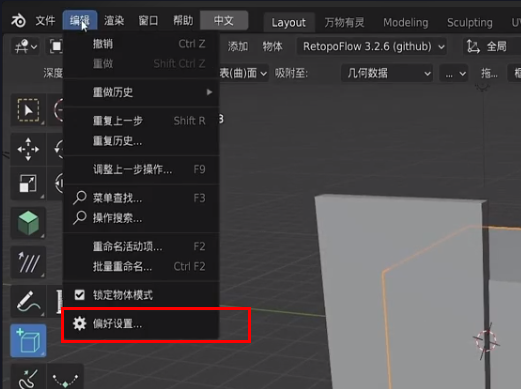Screen dimensions: 521x389
Task: Click the object mode selector icon
Action: point(56,46)
